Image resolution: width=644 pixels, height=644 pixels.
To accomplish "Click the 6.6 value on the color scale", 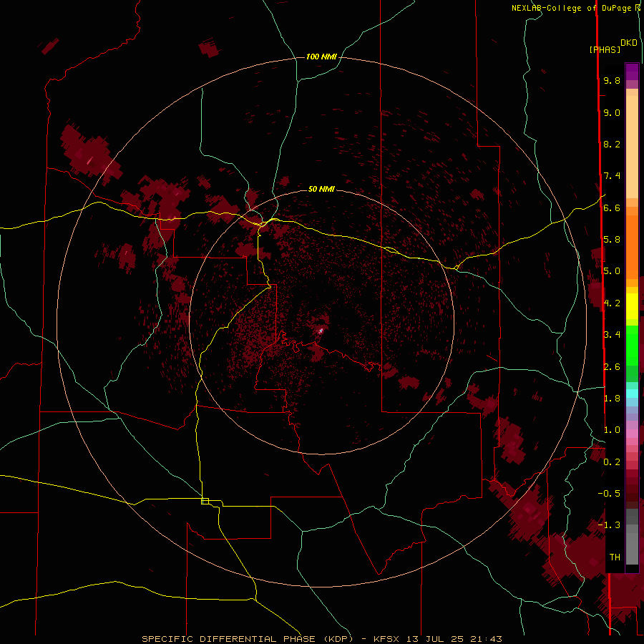I will [612, 208].
